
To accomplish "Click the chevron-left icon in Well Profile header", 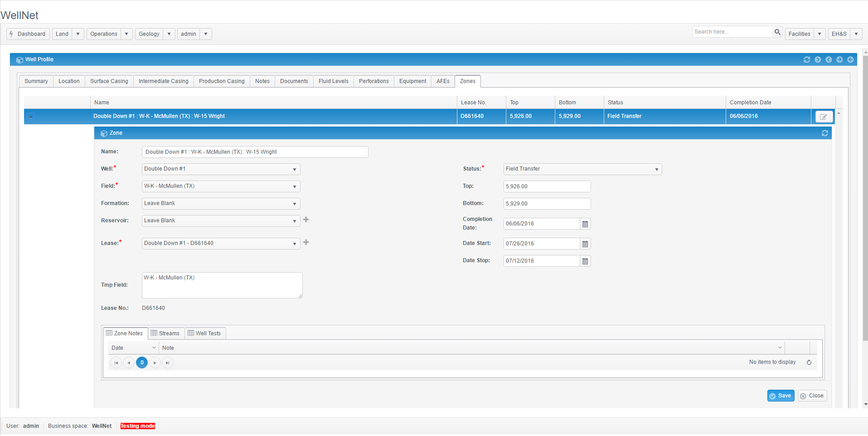I will pos(829,59).
